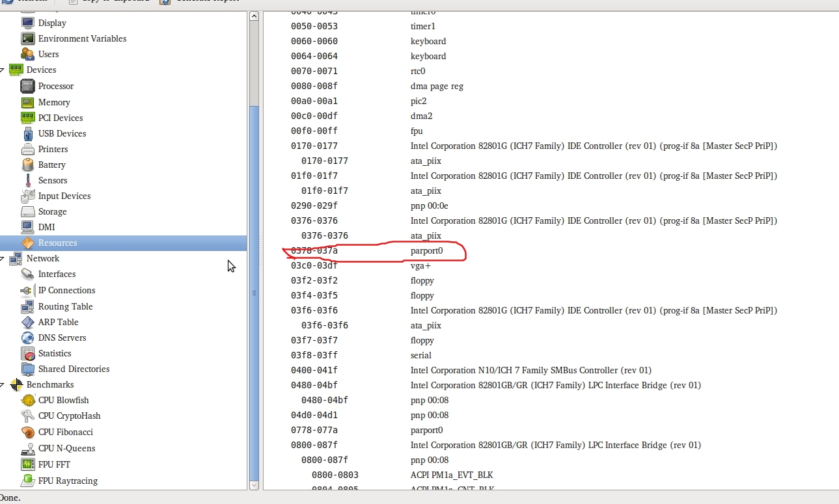Click the Benchmarks category icon
The image size is (839, 504).
(16, 384)
